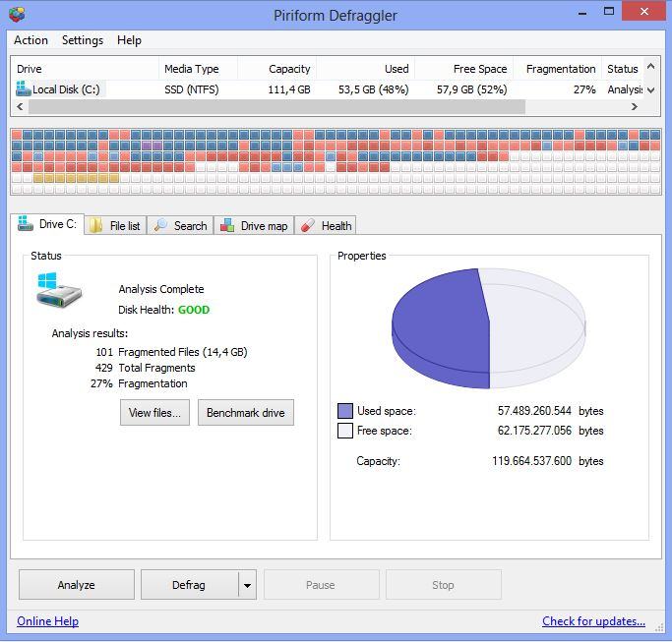The image size is (672, 642).
Task: Click the drive list scroll-left arrow
Action: [x=20, y=106]
